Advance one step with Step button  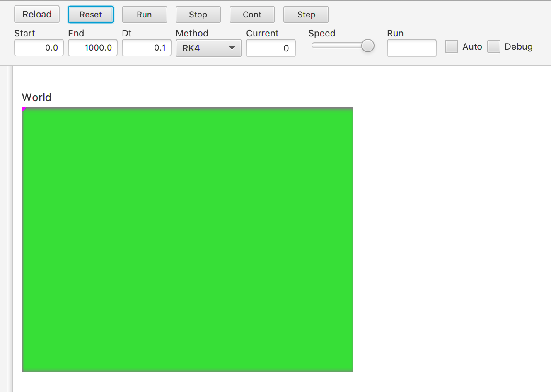coord(306,15)
